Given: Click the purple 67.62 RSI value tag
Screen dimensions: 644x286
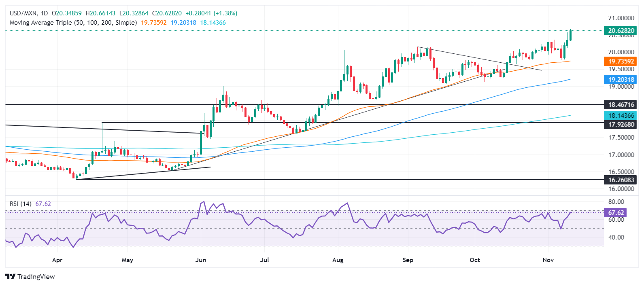Looking at the screenshot, I should (x=615, y=213).
